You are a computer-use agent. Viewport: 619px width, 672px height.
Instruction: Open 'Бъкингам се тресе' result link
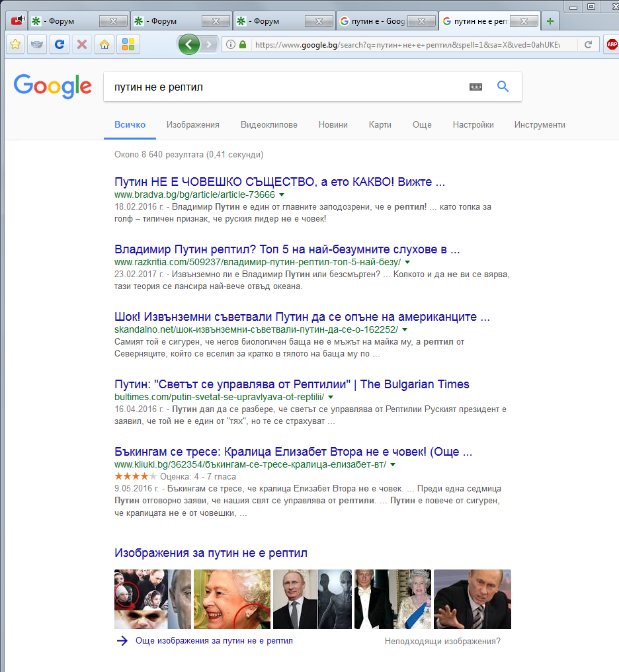click(x=294, y=452)
